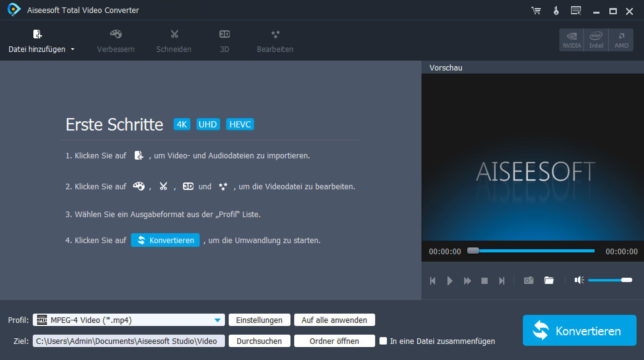Mute the preview speaker icon
This screenshot has width=644, height=360.
click(579, 280)
